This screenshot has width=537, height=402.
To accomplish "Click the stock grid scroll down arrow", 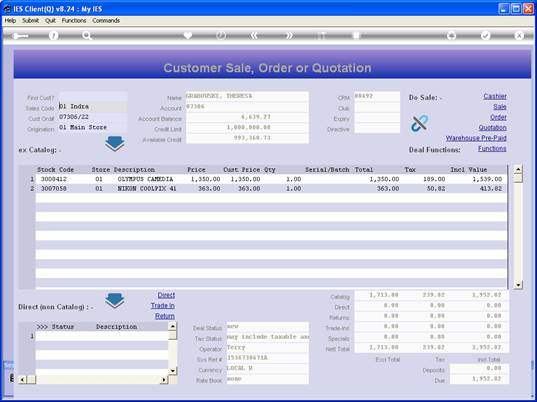I will coord(518,285).
